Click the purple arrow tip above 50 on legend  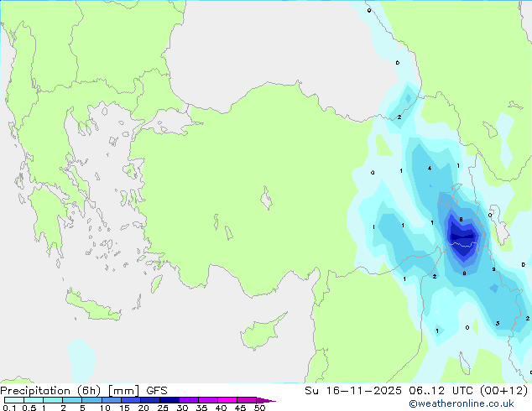click(266, 400)
